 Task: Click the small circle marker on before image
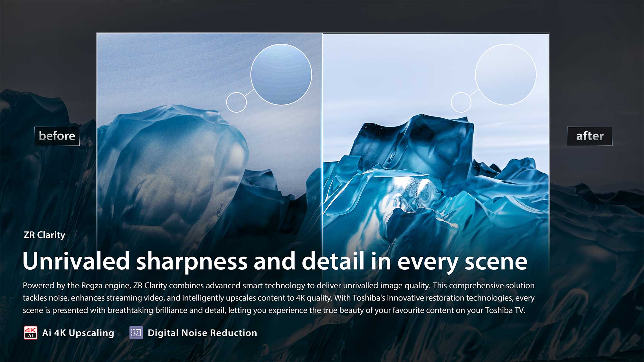[x=236, y=102]
